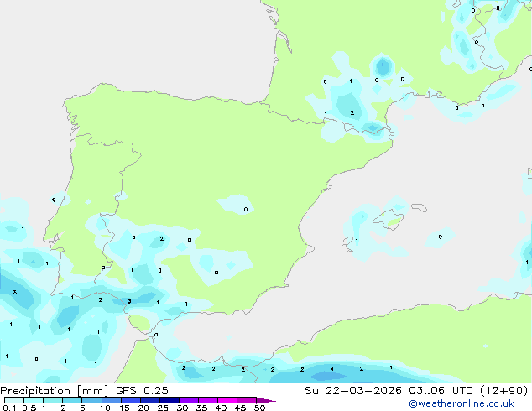This screenshot has width=532, height=411.
Task: Click the "15" legend scale label
Action: (124, 408)
